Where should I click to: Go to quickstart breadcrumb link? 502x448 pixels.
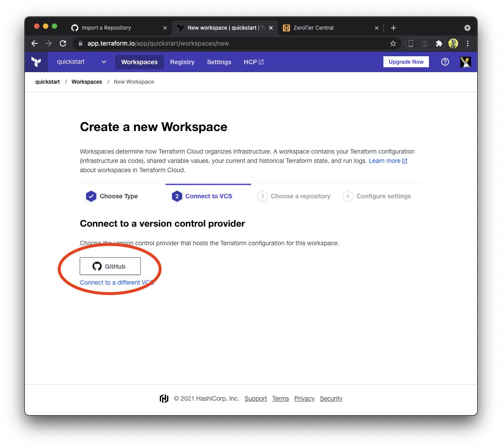tap(47, 81)
